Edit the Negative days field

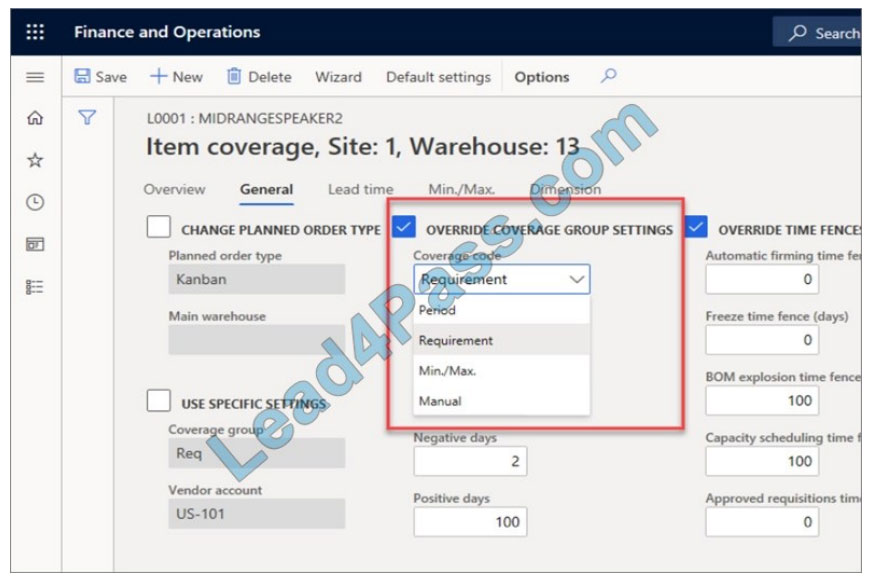(470, 461)
